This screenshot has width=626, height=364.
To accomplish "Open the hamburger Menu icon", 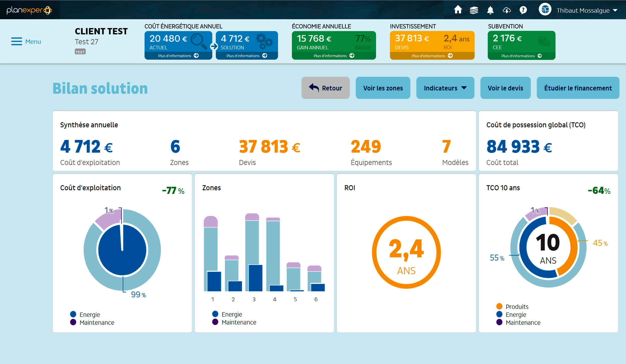I will coord(17,41).
